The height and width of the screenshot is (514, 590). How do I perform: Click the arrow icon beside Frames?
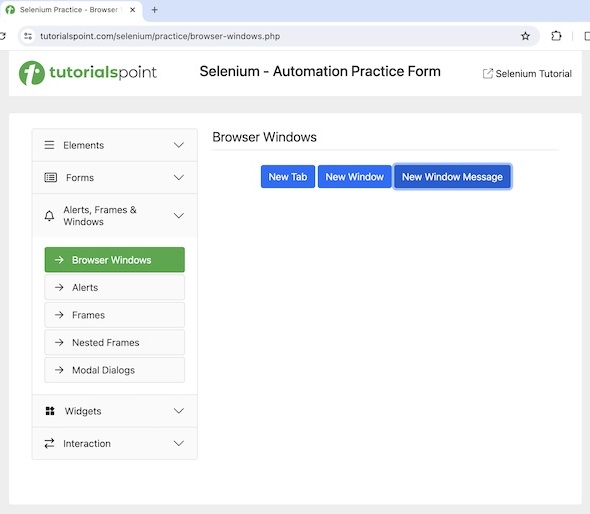[x=59, y=315]
